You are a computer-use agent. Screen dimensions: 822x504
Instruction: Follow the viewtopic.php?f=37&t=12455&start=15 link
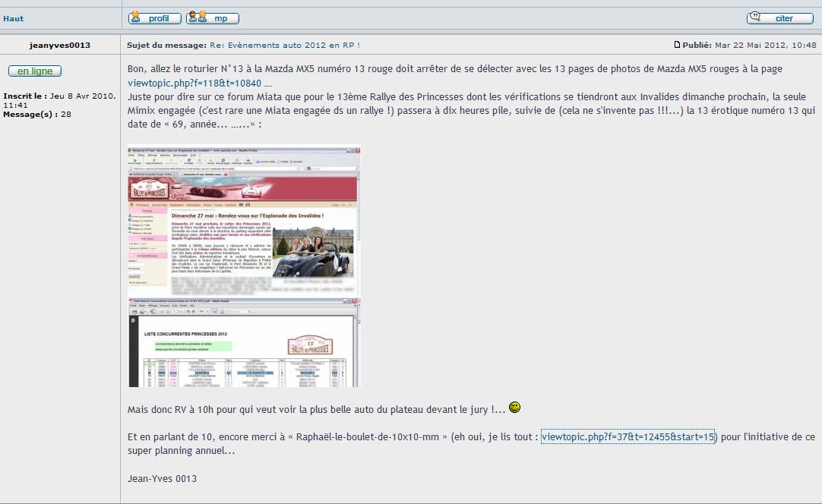coord(628,436)
